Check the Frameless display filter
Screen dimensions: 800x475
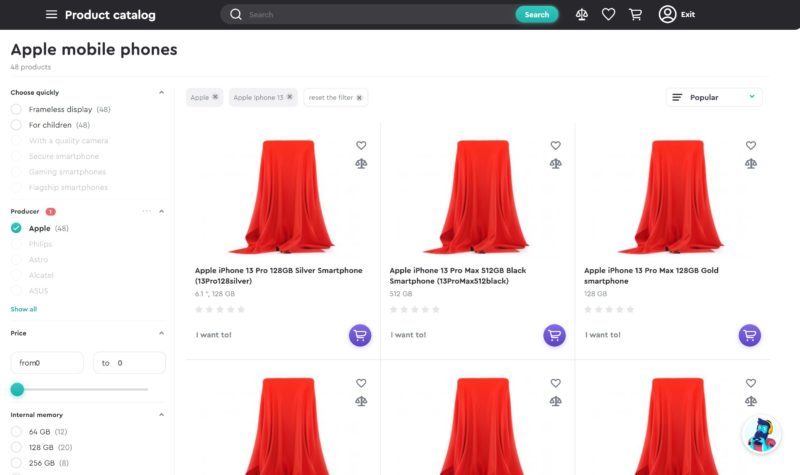16,109
